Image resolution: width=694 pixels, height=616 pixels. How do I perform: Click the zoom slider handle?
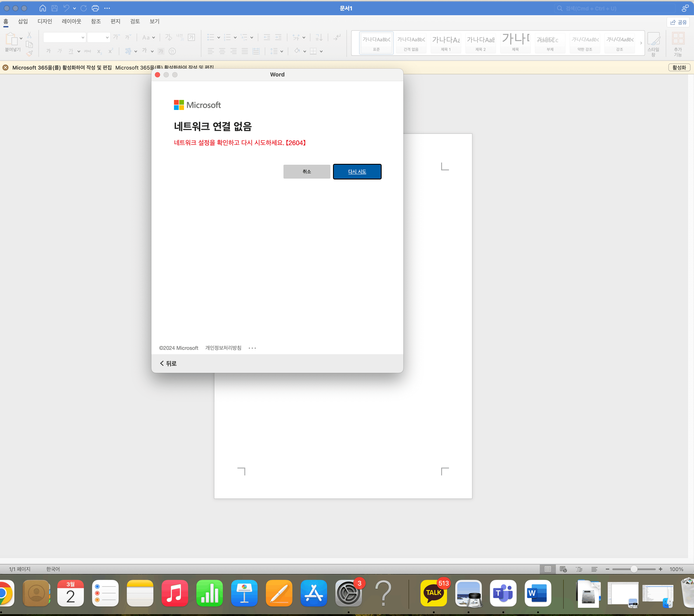coord(634,569)
